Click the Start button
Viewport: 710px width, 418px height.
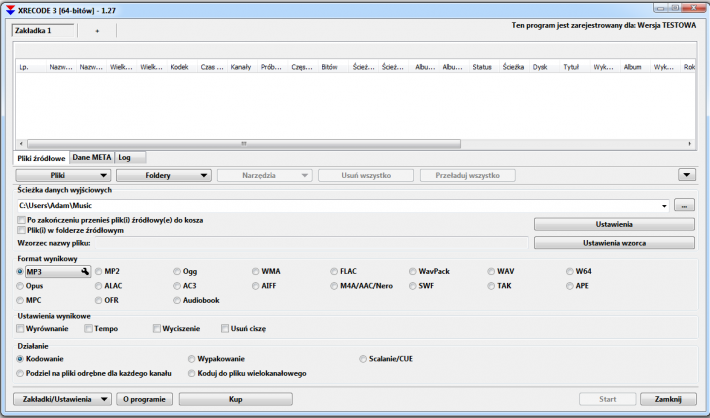click(607, 399)
